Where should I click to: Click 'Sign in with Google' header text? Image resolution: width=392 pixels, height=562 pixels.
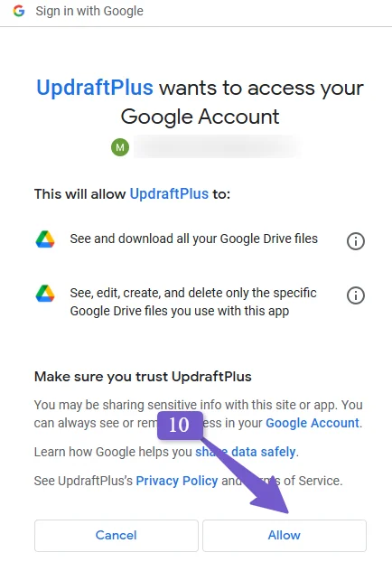point(89,11)
